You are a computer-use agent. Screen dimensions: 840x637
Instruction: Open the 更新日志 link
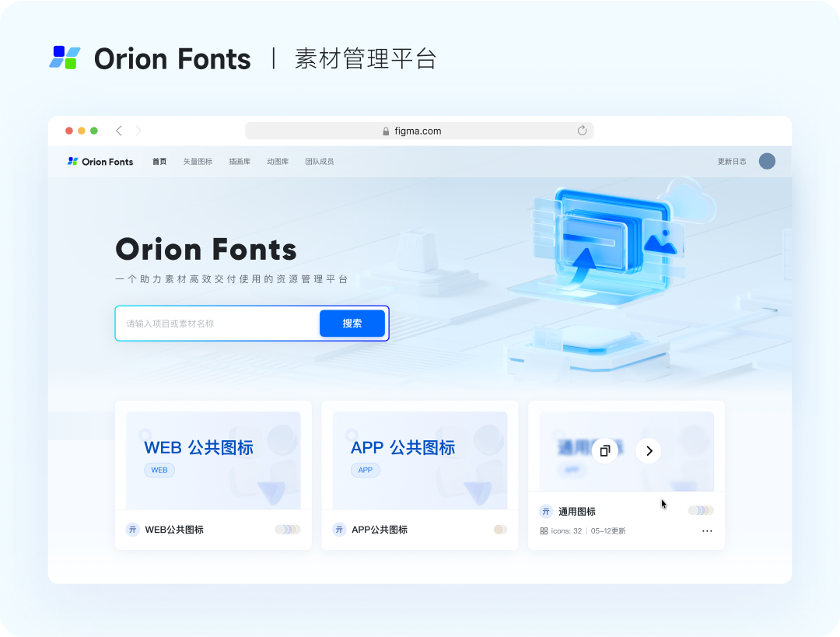pyautogui.click(x=732, y=161)
